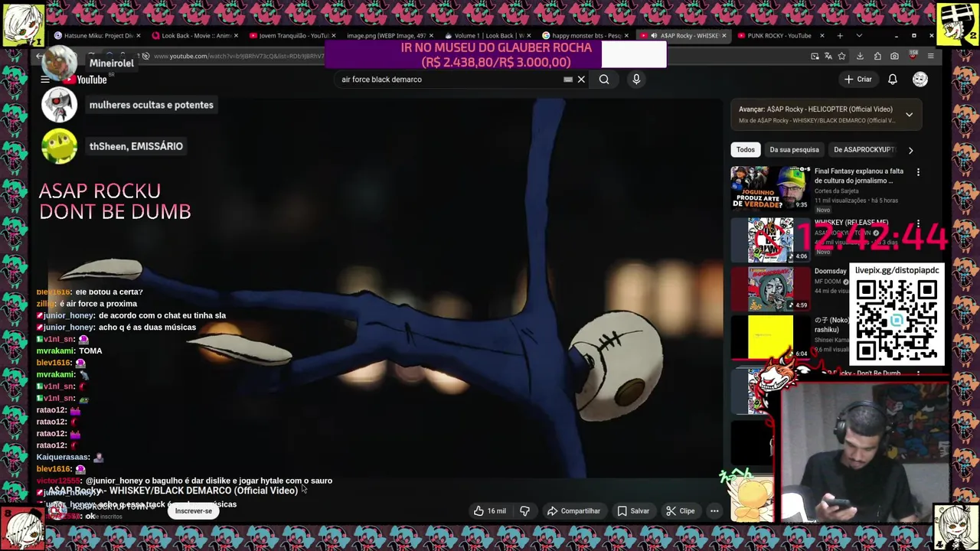This screenshot has width=980, height=551.
Task: Select the Da sua pesquisa chip
Action: pos(794,150)
